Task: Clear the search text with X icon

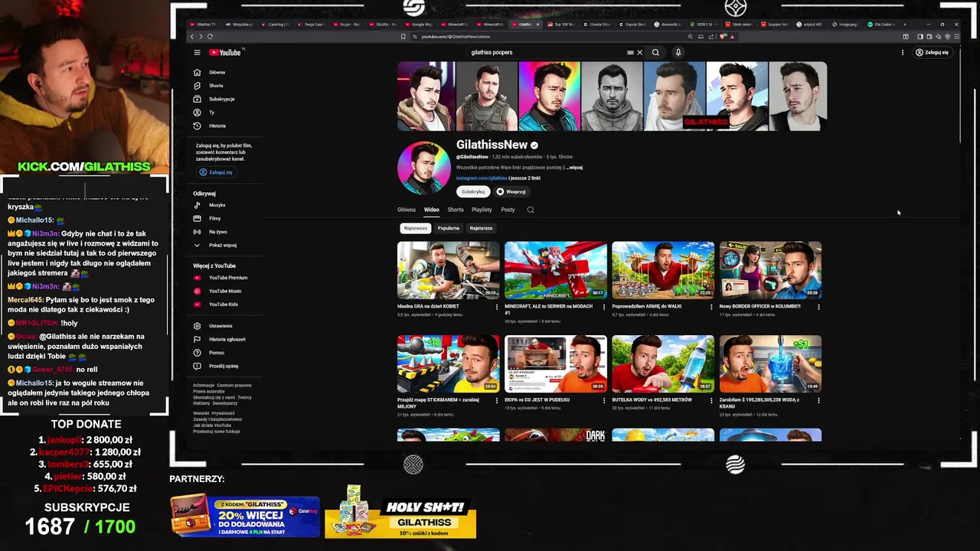Action: [640, 53]
